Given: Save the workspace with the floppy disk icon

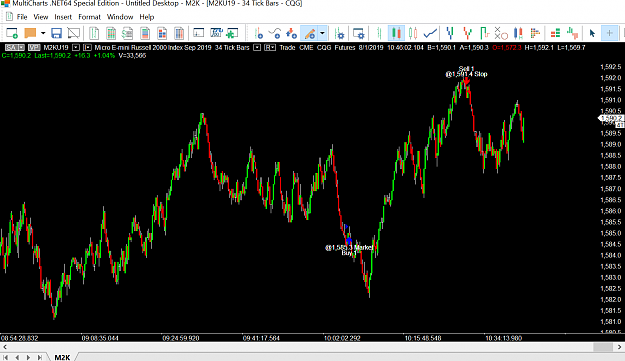Looking at the screenshot, I should (x=56, y=33).
